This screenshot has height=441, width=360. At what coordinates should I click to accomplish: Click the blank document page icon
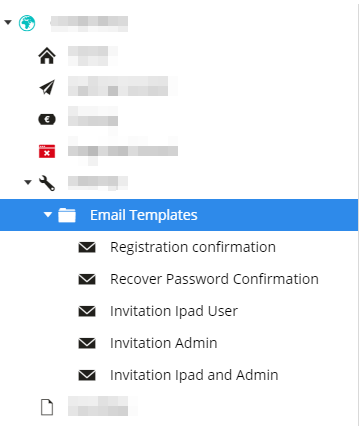47,407
